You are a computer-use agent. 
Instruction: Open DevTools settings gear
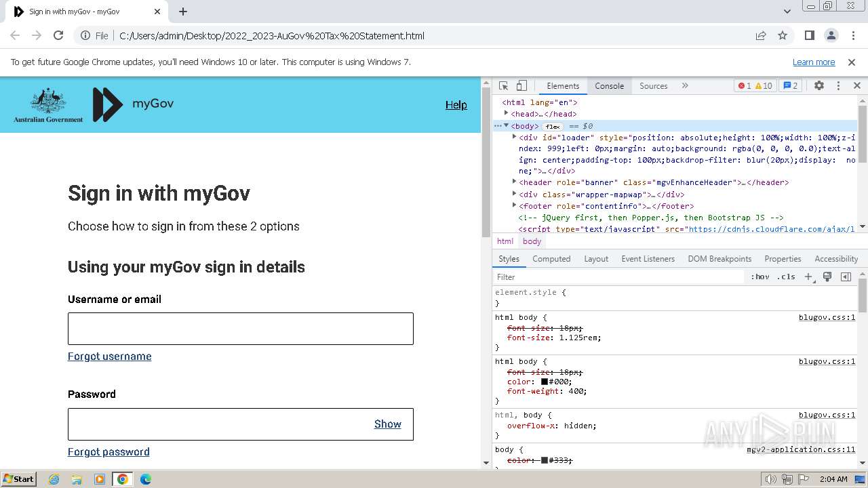[x=819, y=86]
